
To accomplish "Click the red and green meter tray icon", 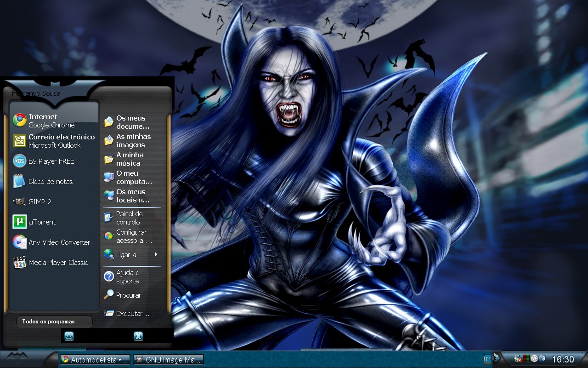I will point(526,358).
